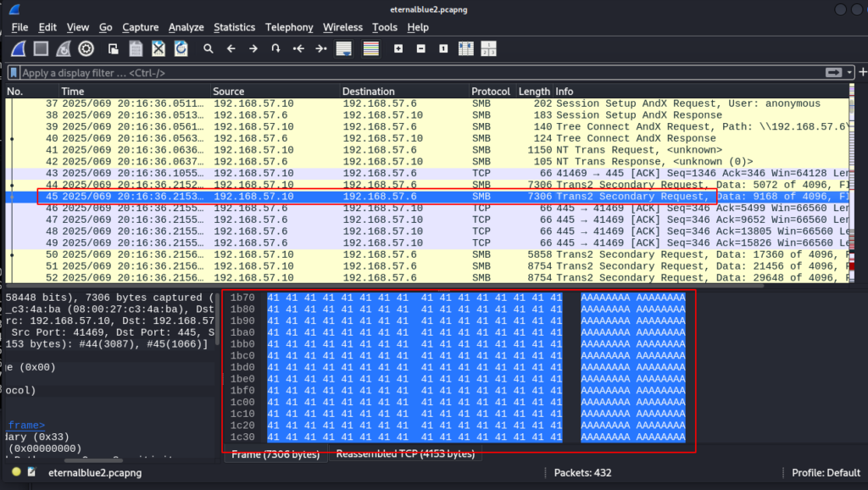Screen dimensions: 868x490
Task: Select packet 50 Trans2 Secondary Request
Action: 427,254
